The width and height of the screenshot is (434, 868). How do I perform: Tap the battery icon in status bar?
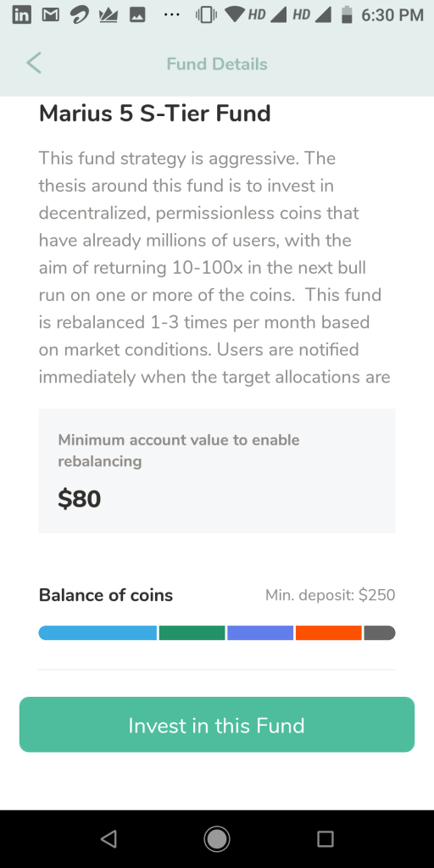point(347,15)
